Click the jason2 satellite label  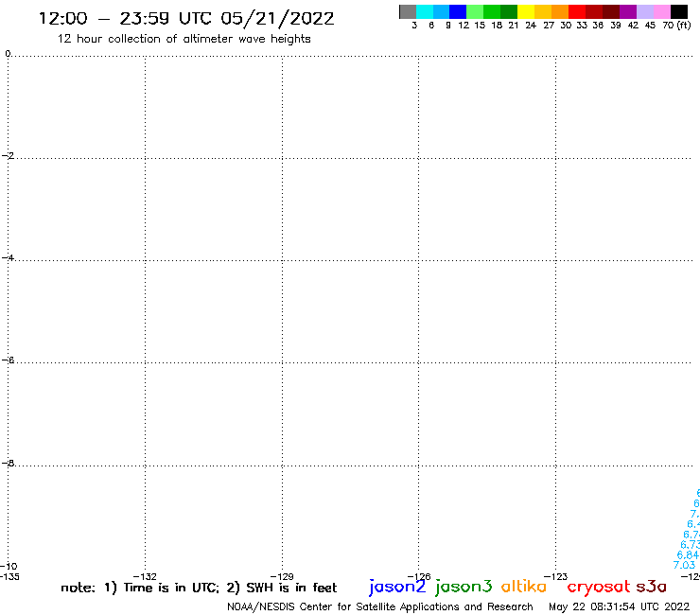(397, 588)
